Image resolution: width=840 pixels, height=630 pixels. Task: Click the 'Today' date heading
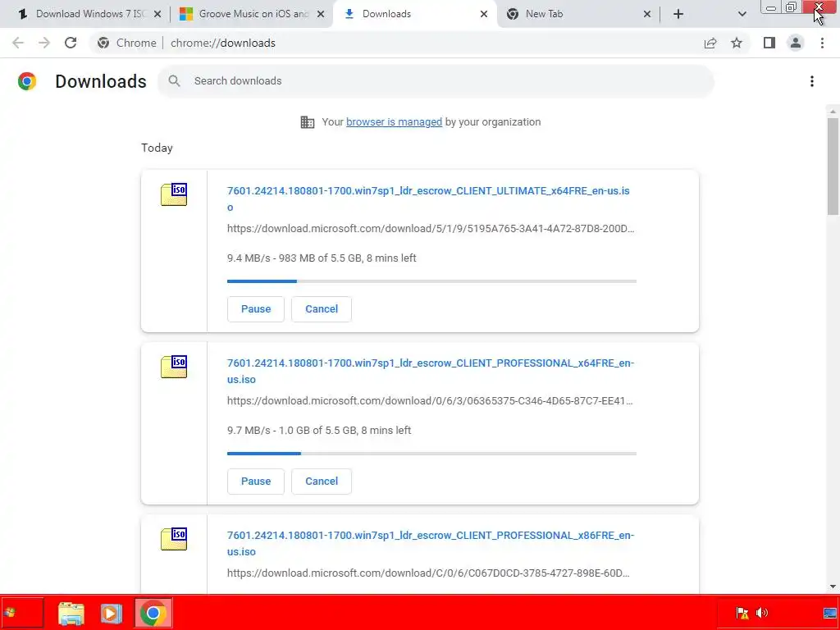pos(157,148)
